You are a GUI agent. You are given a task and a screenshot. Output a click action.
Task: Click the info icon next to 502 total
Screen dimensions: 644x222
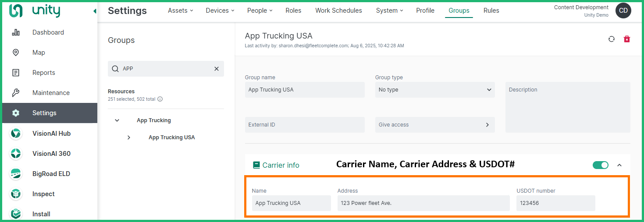[x=160, y=99]
